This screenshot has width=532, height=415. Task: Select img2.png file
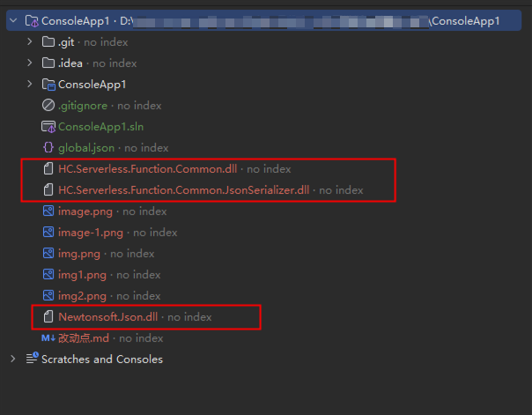coord(83,295)
